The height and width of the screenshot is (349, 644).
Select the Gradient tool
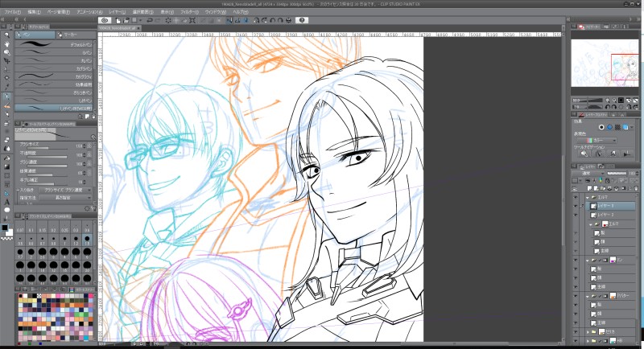click(x=6, y=166)
